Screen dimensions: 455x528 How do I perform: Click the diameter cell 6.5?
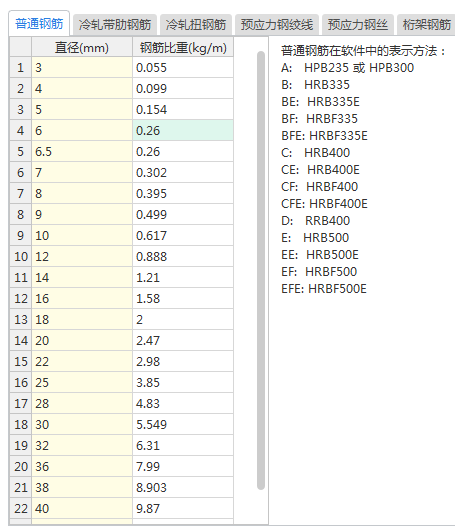tap(82, 152)
